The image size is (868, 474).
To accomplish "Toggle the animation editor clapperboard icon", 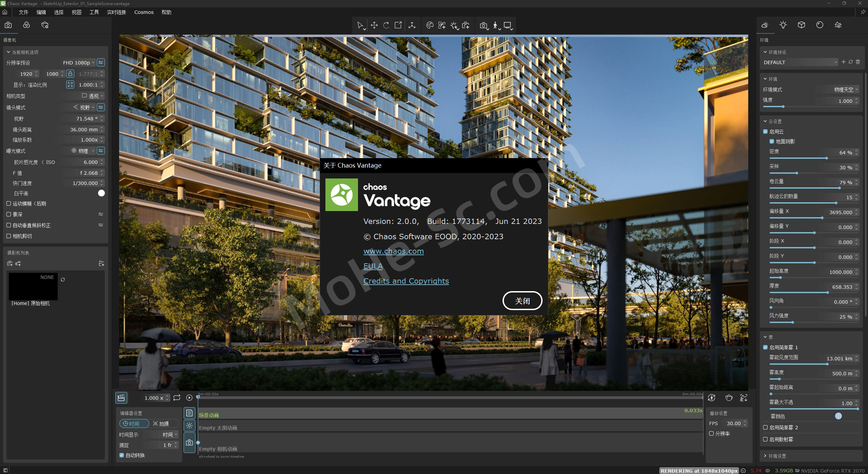I will 121,398.
